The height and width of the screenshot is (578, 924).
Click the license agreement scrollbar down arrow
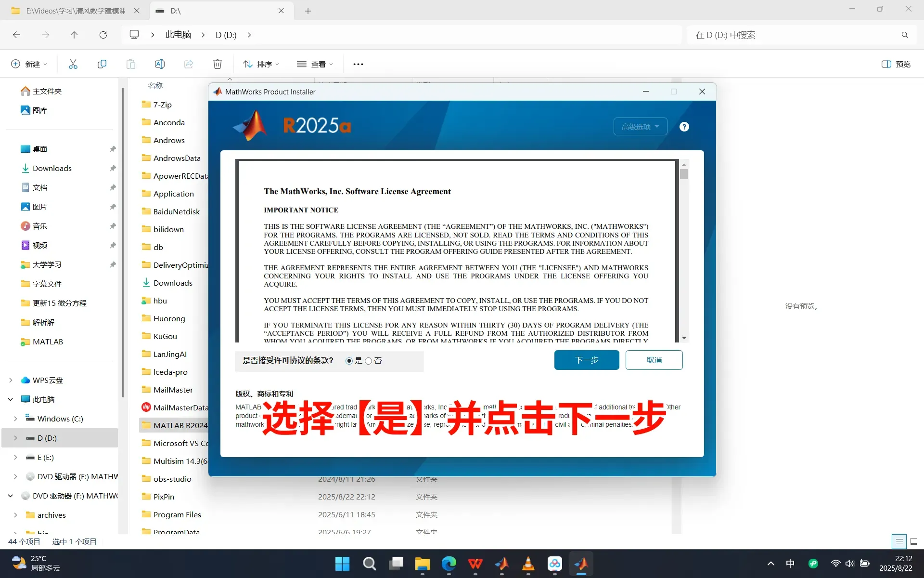click(x=684, y=338)
